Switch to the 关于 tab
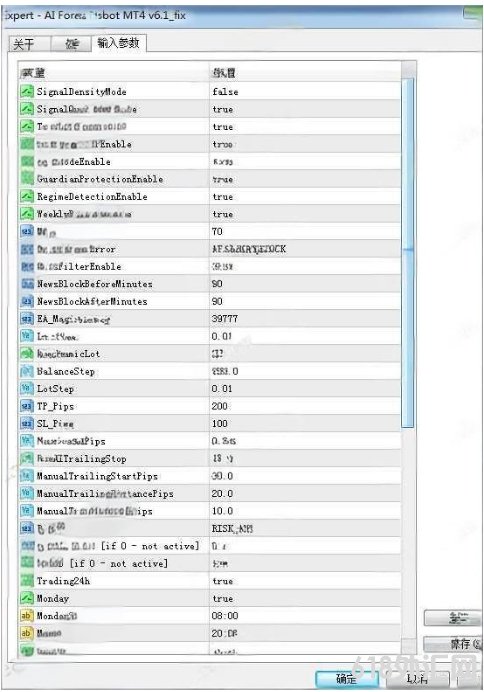This screenshot has height=692, width=484. coord(27,44)
